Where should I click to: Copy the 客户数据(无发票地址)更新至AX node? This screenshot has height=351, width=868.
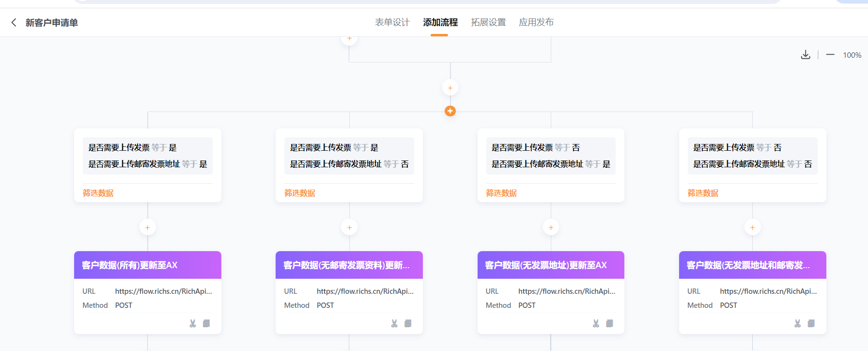point(609,323)
